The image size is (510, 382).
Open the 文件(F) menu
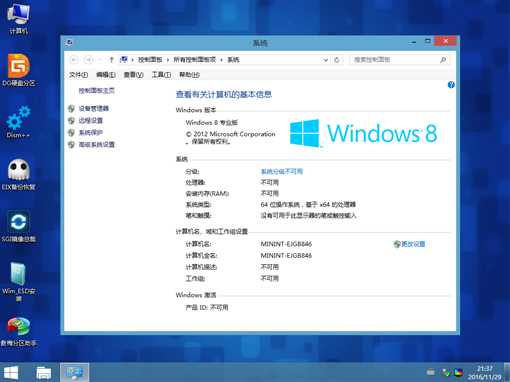tap(78, 75)
